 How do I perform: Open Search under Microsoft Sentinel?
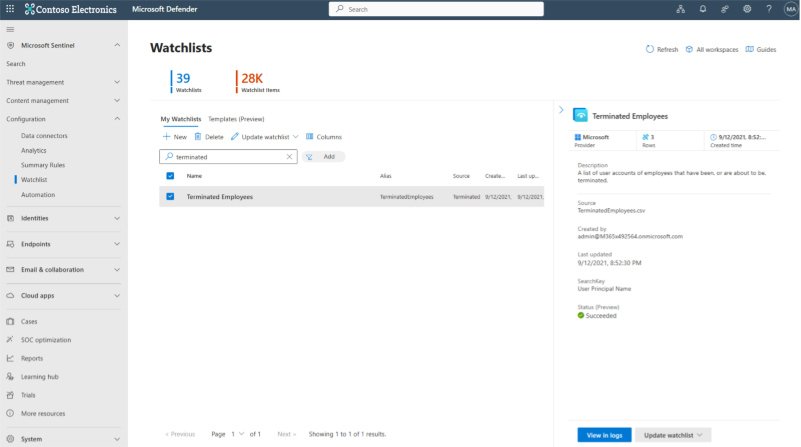(x=16, y=64)
